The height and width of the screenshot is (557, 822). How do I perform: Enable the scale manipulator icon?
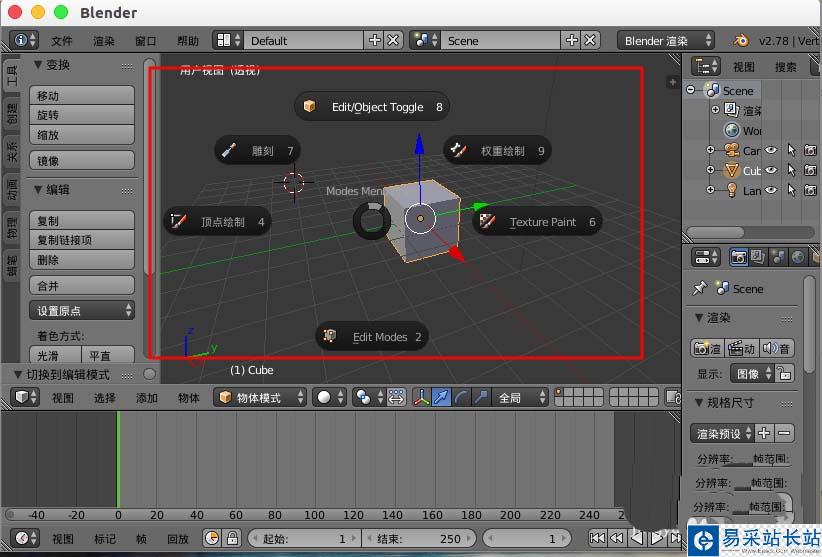tap(481, 397)
